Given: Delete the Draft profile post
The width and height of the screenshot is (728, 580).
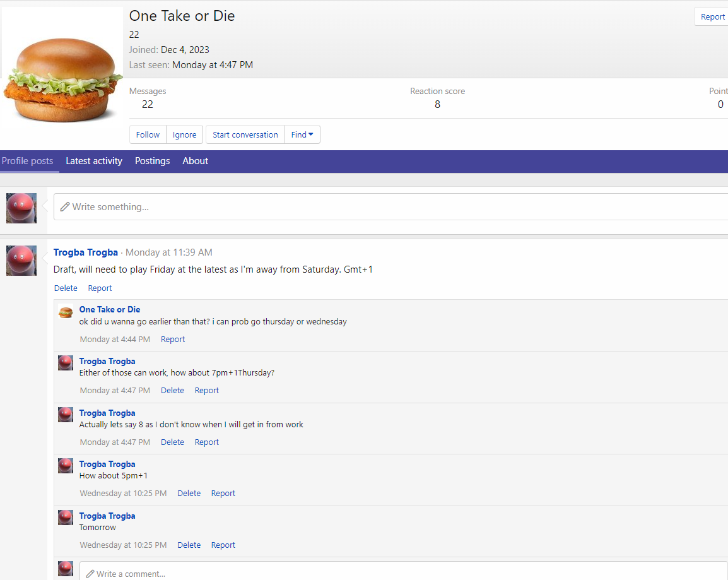Looking at the screenshot, I should (66, 288).
